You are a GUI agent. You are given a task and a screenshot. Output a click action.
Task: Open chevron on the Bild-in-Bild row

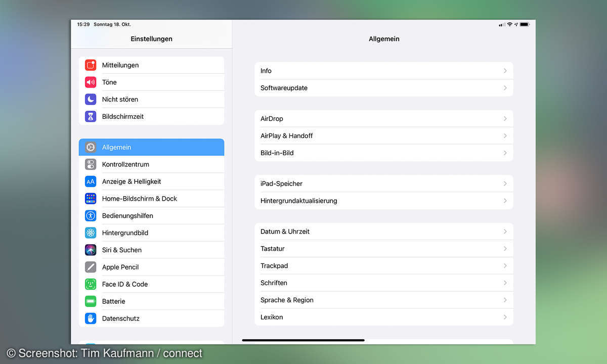(x=505, y=153)
